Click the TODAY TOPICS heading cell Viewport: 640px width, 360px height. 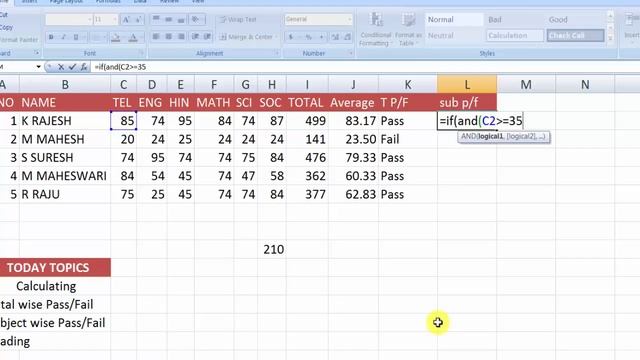(x=55, y=268)
